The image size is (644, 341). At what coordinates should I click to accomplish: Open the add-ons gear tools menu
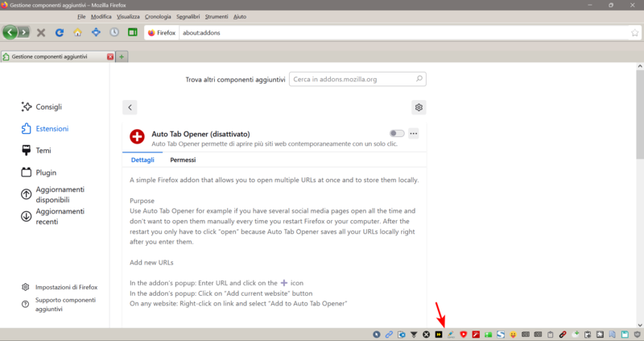coord(419,107)
